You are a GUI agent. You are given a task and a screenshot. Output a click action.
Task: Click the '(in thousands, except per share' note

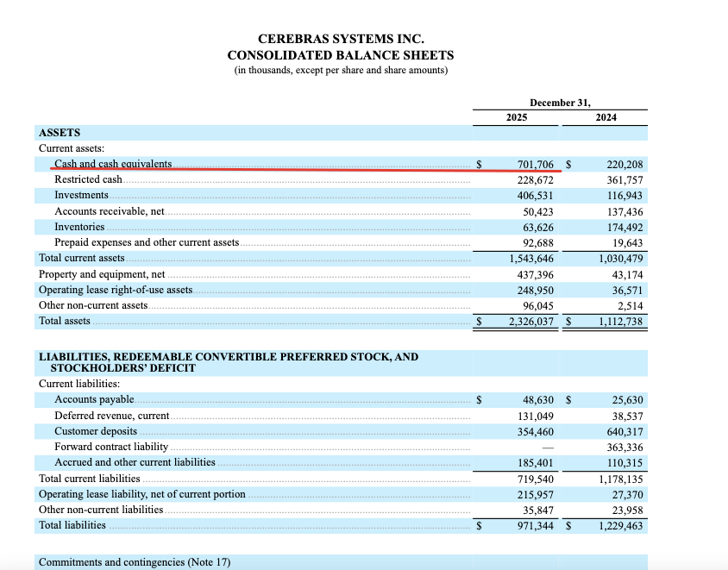pos(341,70)
